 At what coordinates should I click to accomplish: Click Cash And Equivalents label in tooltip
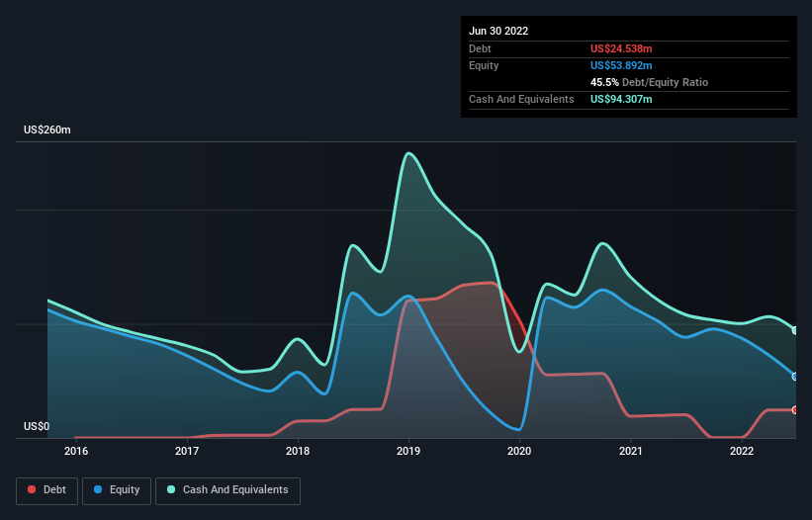coord(521,99)
